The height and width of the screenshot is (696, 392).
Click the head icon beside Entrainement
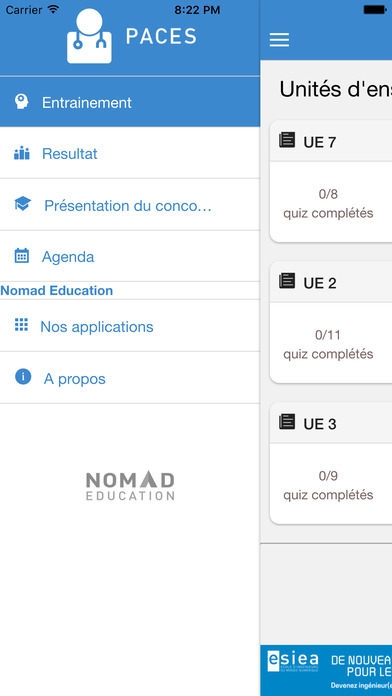coord(21,102)
